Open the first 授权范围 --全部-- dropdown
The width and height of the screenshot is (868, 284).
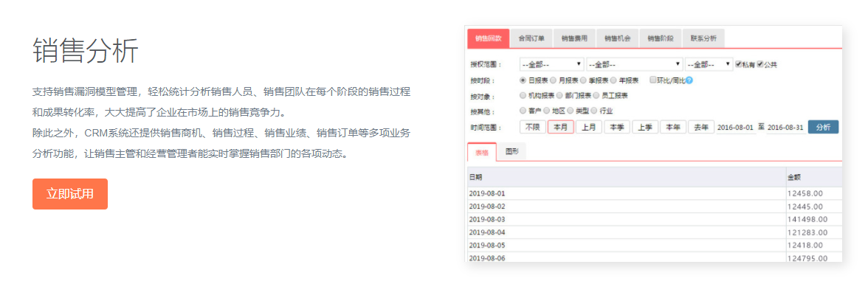tap(552, 64)
